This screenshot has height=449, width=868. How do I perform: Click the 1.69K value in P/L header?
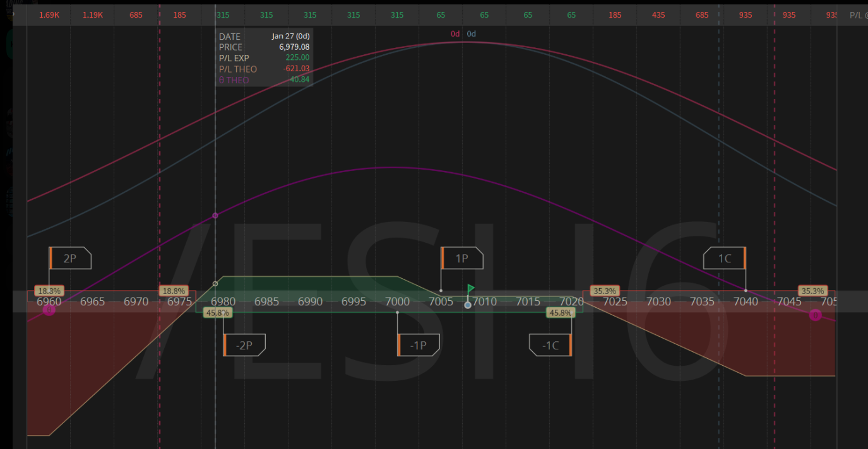click(x=49, y=15)
